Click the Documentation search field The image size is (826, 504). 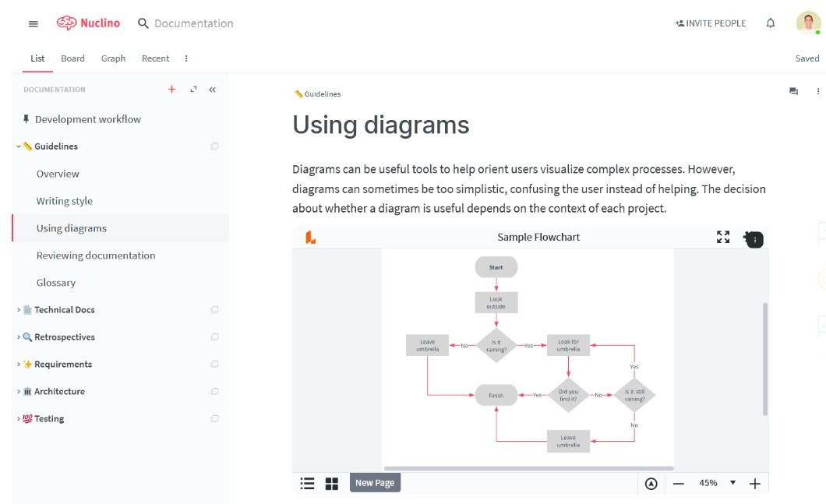pos(193,23)
